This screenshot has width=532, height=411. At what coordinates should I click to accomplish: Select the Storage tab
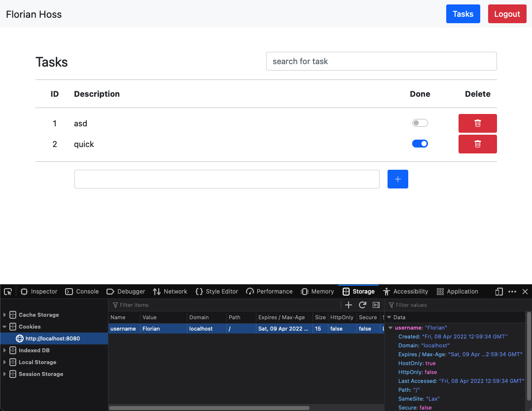click(358, 292)
